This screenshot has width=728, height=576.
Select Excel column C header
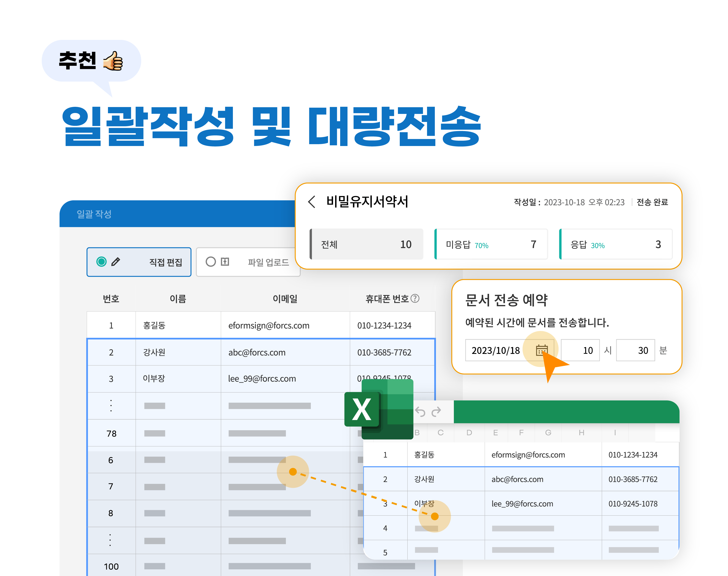[440, 433]
